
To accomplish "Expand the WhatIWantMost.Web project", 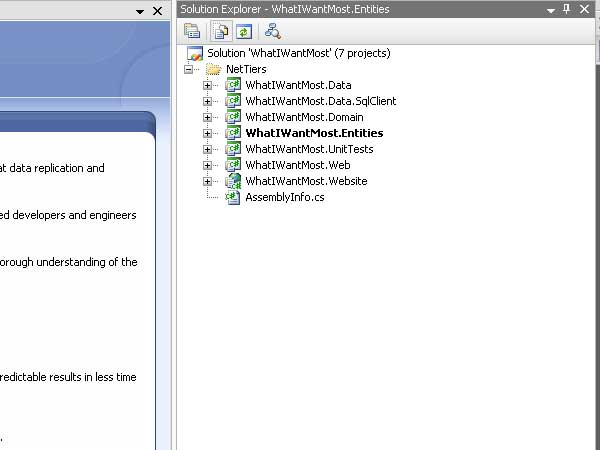I will [x=207, y=166].
